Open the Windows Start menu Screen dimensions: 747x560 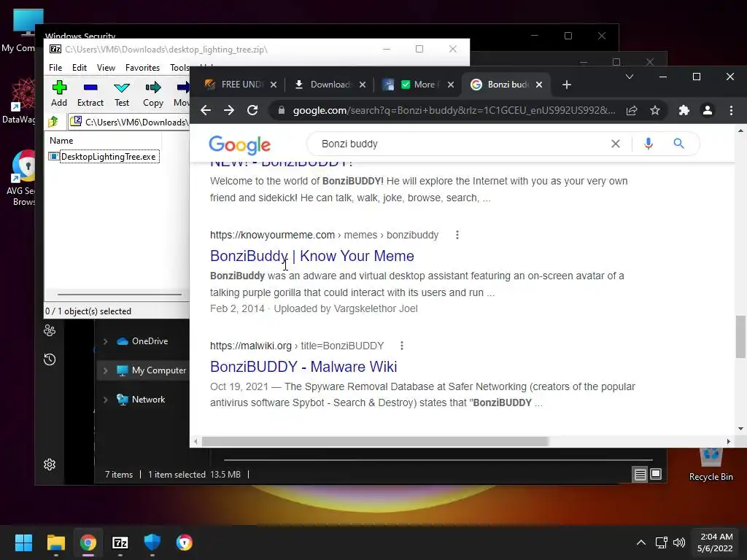point(24,542)
